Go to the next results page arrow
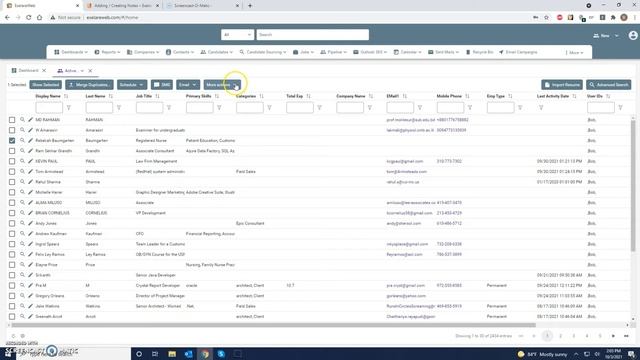640x360 pixels. pyautogui.click(x=613, y=336)
